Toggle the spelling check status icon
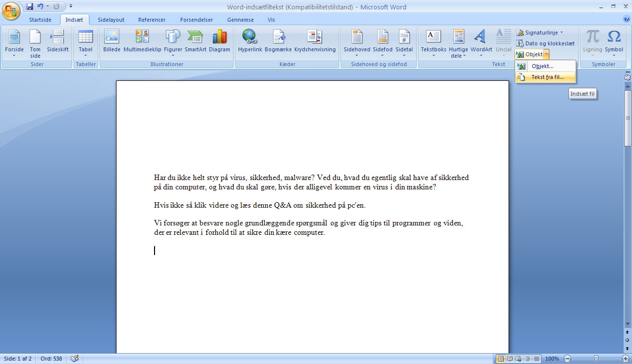This screenshot has width=632, height=364. [75, 359]
